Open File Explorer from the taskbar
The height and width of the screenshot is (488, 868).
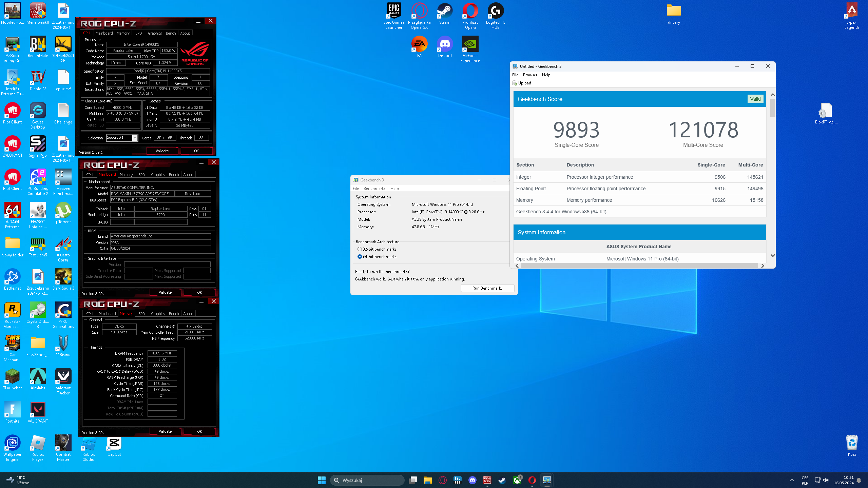[x=427, y=480]
